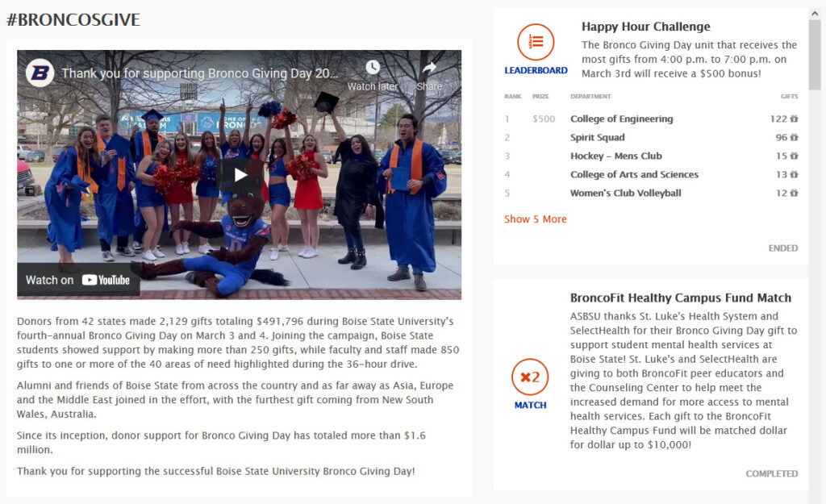Image resolution: width=826 pixels, height=504 pixels.
Task: Open the Boise State channel logo
Action: [x=40, y=73]
